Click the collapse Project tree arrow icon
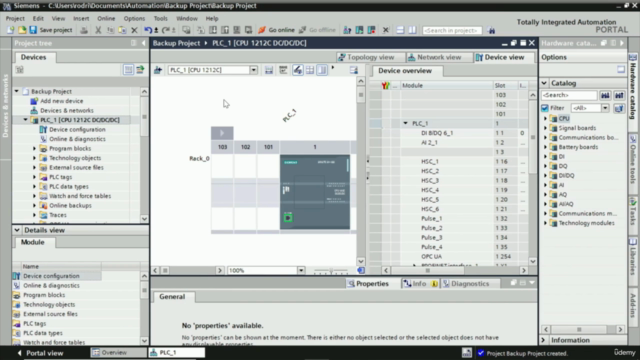The width and height of the screenshot is (640, 360). (143, 43)
